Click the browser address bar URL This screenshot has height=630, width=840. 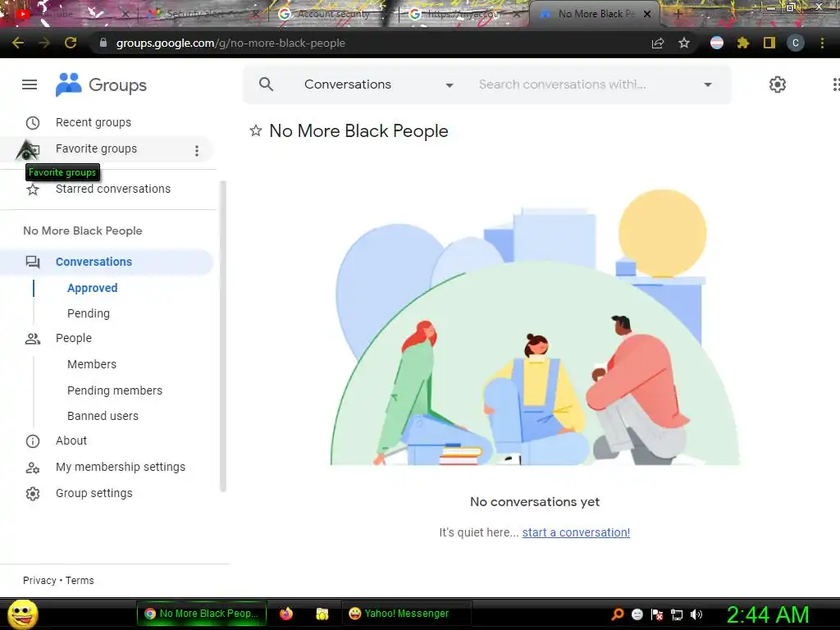[231, 43]
